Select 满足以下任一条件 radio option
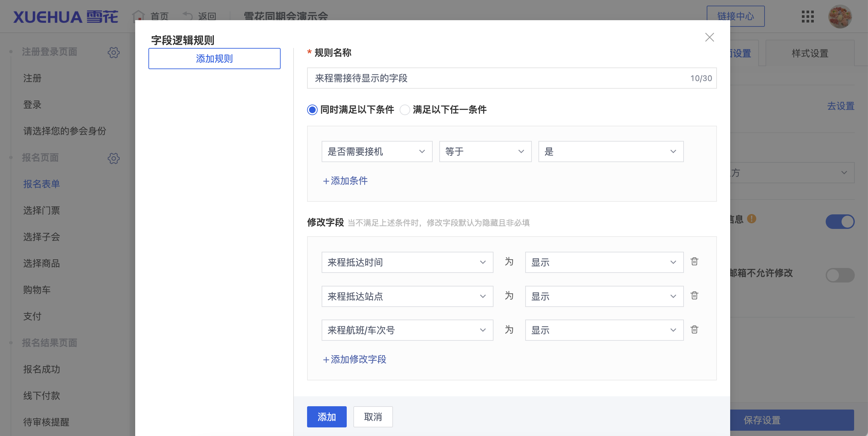The height and width of the screenshot is (436, 868). 405,109
